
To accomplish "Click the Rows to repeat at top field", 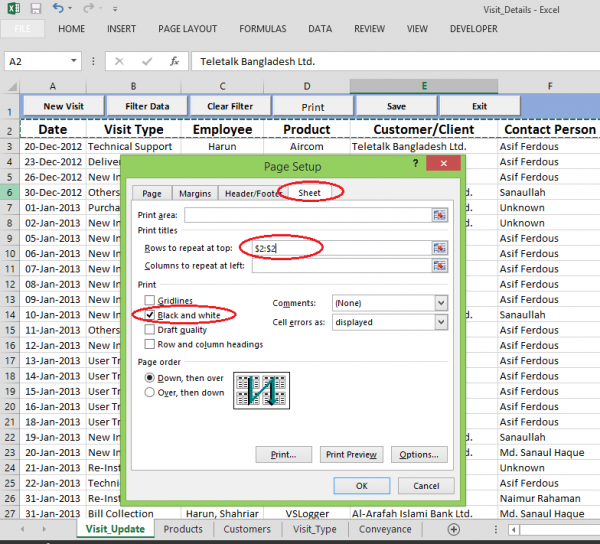I will tap(340, 246).
